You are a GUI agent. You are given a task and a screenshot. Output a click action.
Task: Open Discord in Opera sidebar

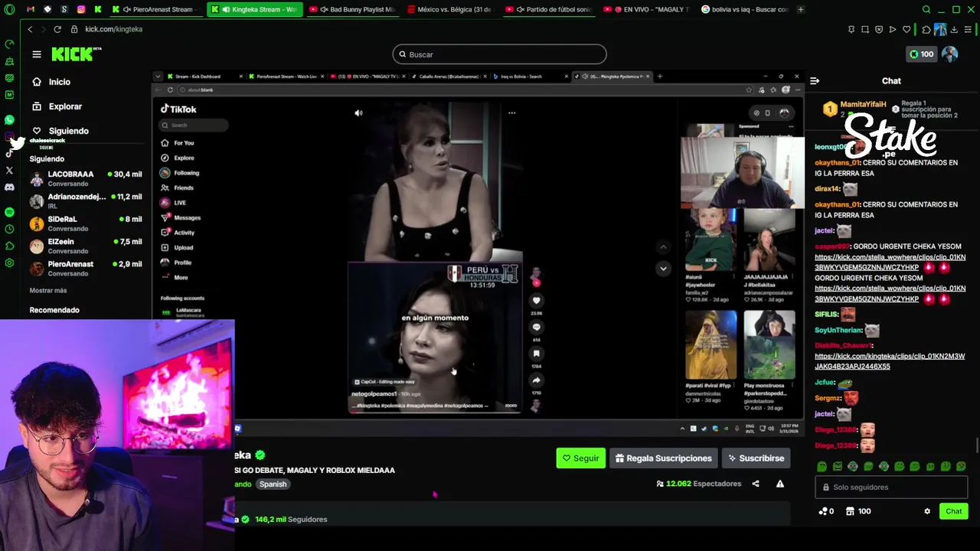tap(9, 187)
